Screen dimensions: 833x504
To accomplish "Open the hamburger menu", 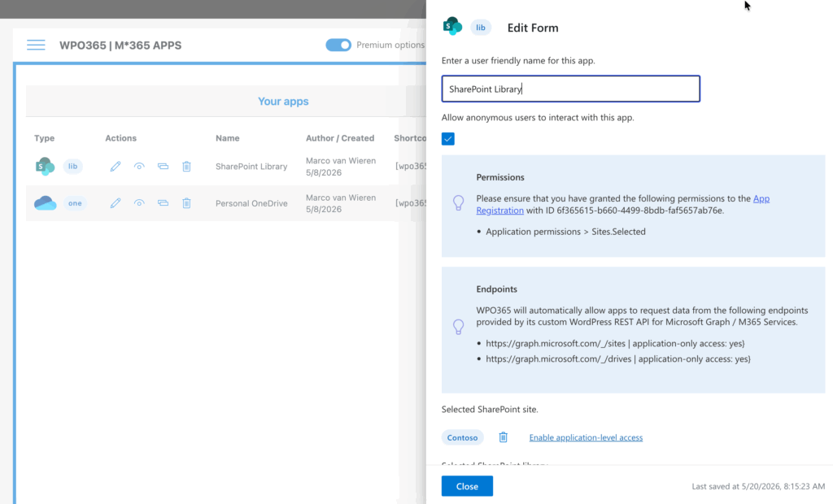I will 36,46.
